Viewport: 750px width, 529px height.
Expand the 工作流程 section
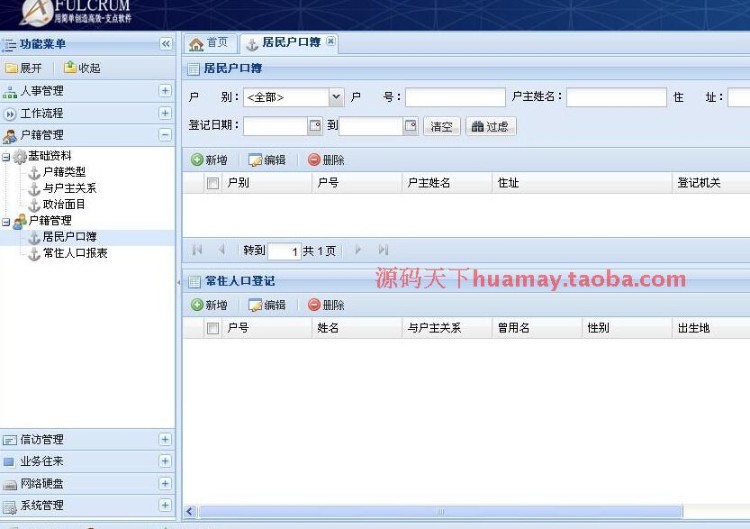click(x=165, y=113)
